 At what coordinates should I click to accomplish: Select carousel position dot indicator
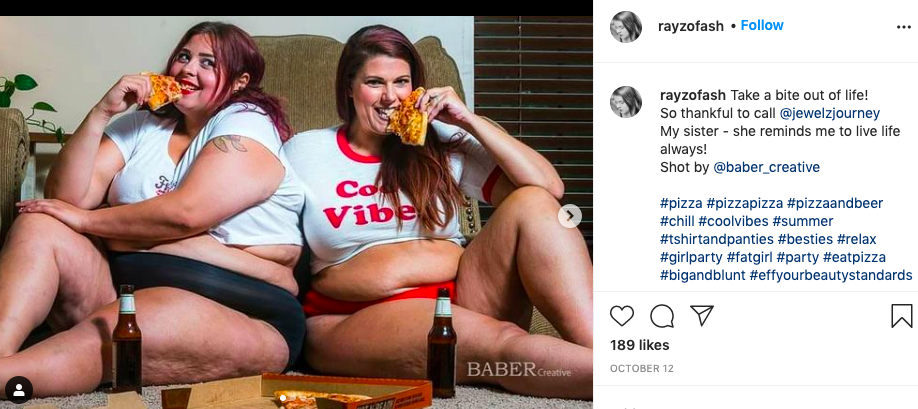283,398
